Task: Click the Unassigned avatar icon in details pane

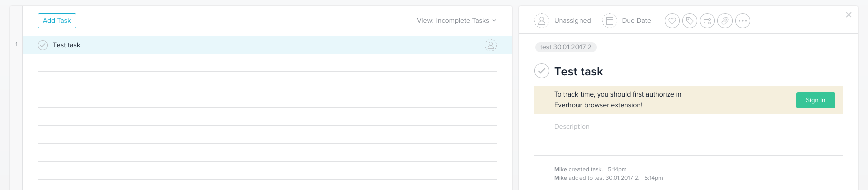Action: coord(542,21)
